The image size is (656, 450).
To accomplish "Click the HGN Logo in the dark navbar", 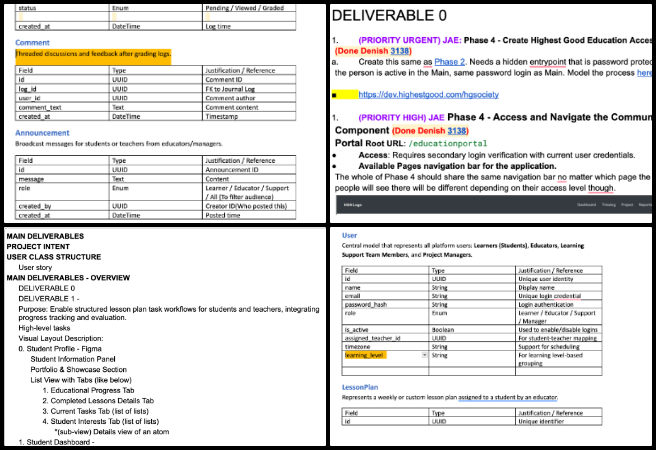I will point(353,205).
